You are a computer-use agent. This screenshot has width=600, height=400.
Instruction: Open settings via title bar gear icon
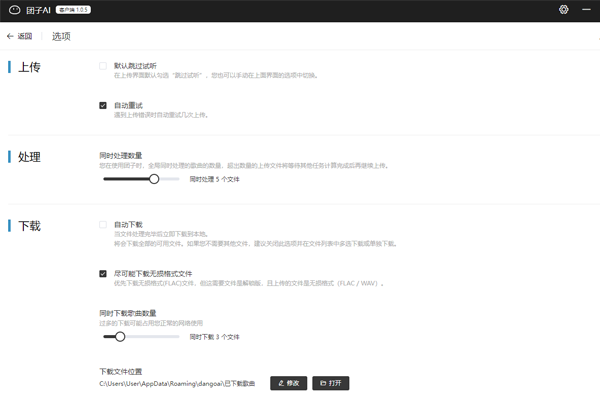563,9
